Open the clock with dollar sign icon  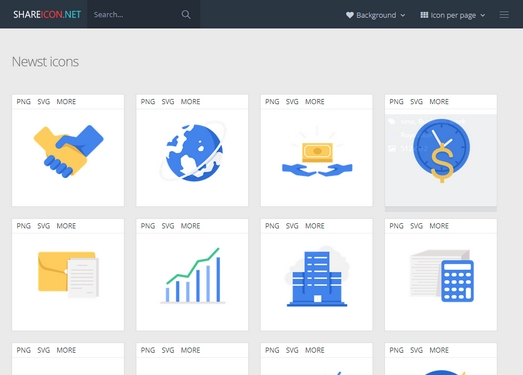pyautogui.click(x=441, y=151)
